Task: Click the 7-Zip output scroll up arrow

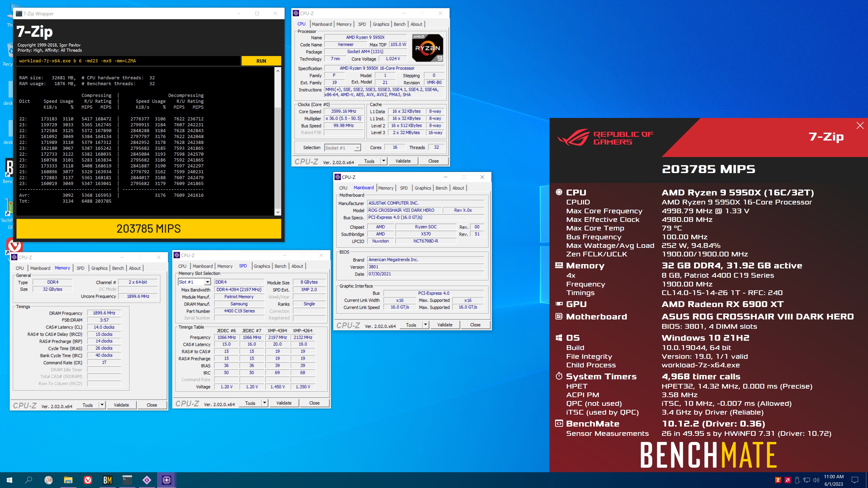Action: coord(278,71)
